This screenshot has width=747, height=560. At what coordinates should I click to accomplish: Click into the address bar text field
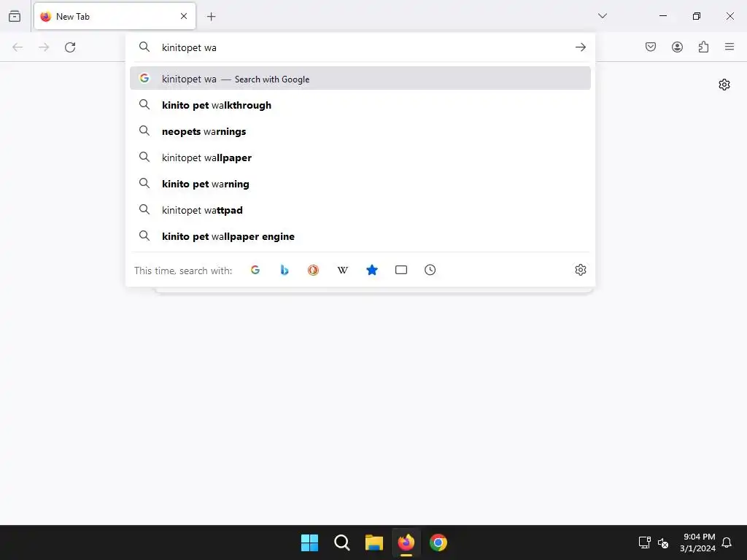(x=362, y=47)
